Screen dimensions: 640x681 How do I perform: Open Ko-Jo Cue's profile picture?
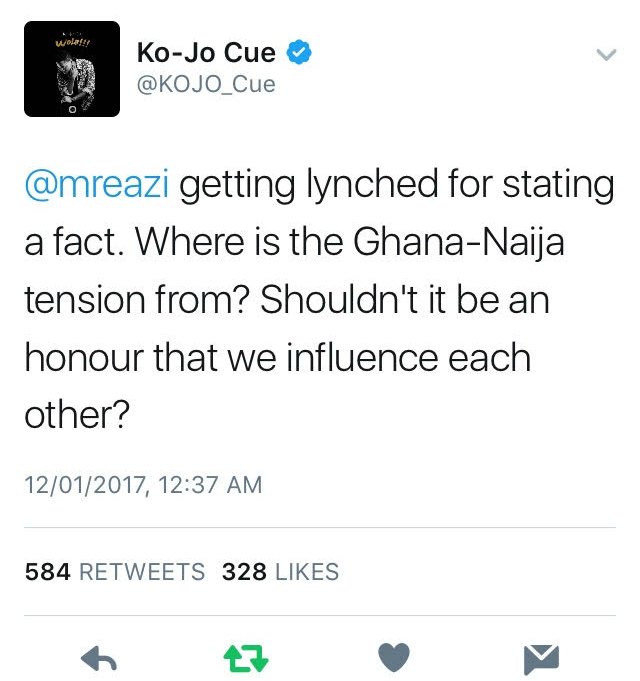click(72, 69)
